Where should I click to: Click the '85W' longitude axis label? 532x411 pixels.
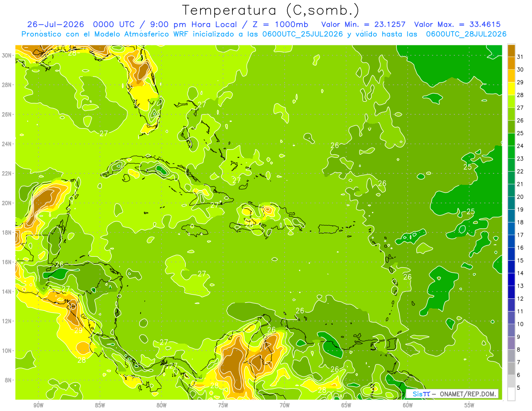click(x=100, y=405)
